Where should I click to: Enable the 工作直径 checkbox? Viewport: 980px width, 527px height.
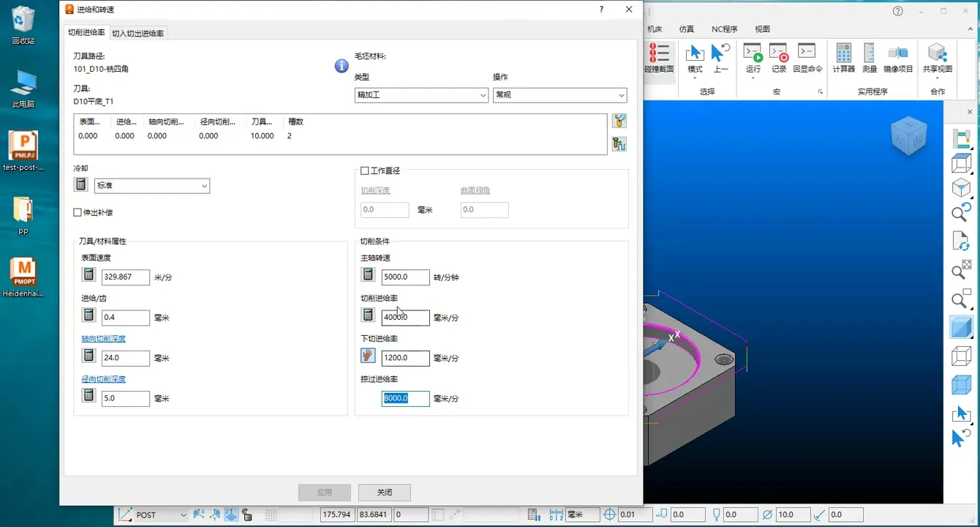pos(363,170)
